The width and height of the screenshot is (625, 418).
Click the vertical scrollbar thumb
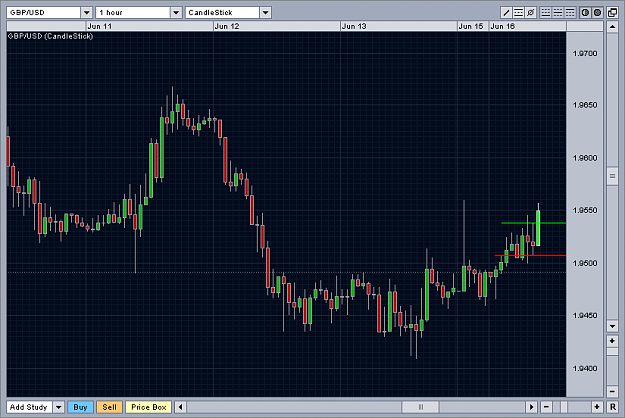click(x=612, y=176)
